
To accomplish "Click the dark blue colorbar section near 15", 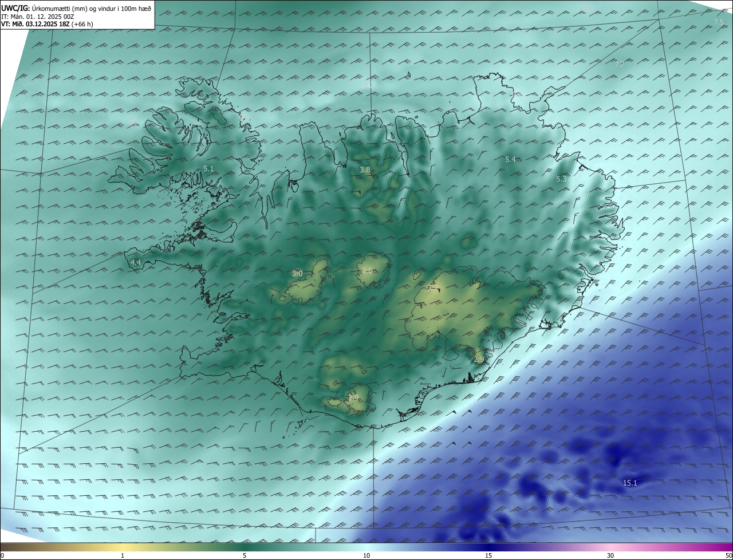I will pos(488,547).
